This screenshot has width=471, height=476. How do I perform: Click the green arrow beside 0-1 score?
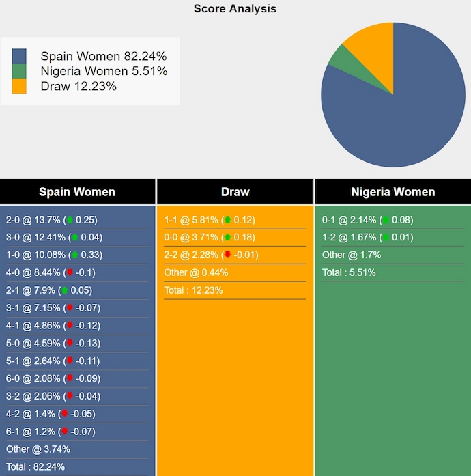pos(386,220)
